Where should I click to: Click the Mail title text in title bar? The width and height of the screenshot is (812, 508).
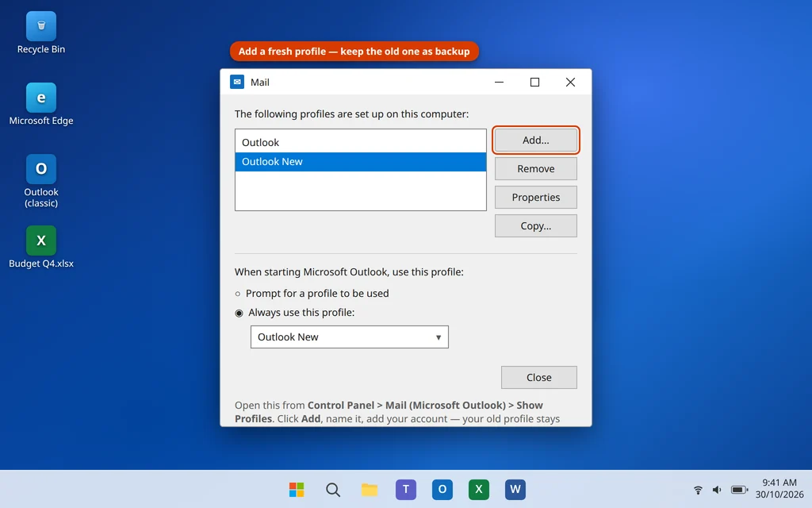[x=260, y=82]
